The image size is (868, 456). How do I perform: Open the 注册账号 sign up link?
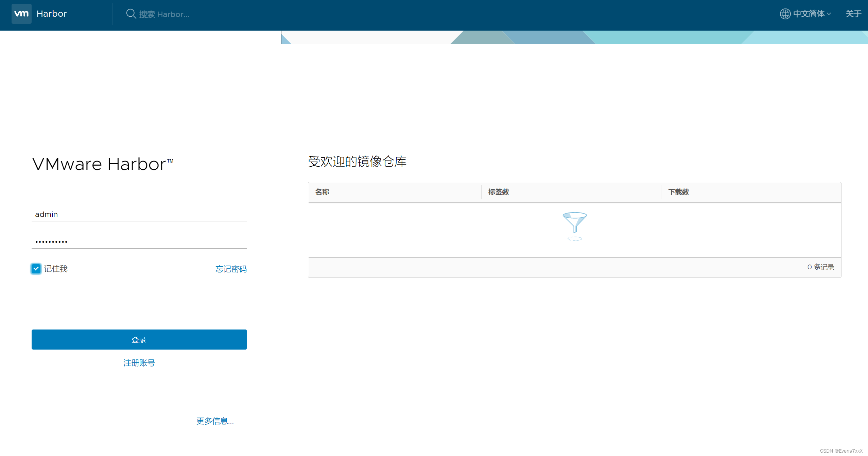coord(139,363)
